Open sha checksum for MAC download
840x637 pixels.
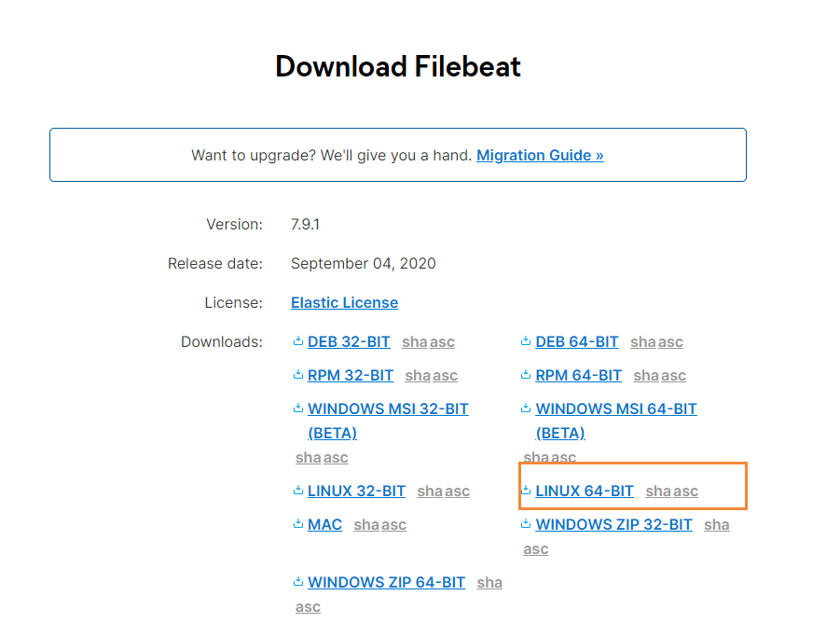[x=367, y=524]
